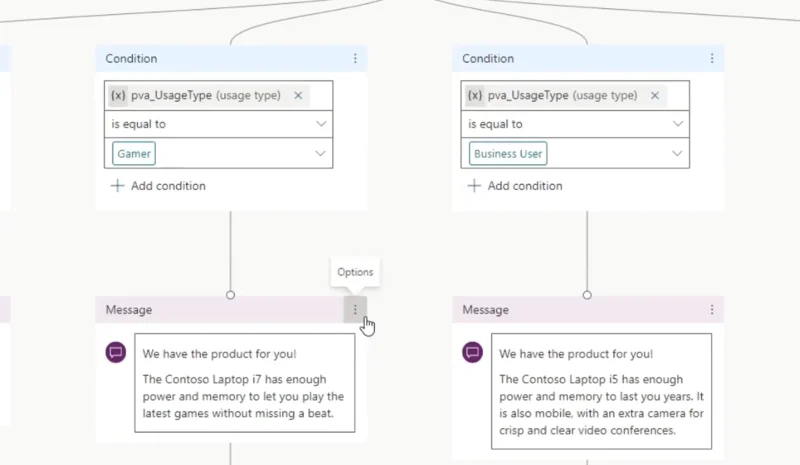800x465 pixels.
Task: Click plus icon beside Add condition under Gamer
Action: tap(117, 186)
